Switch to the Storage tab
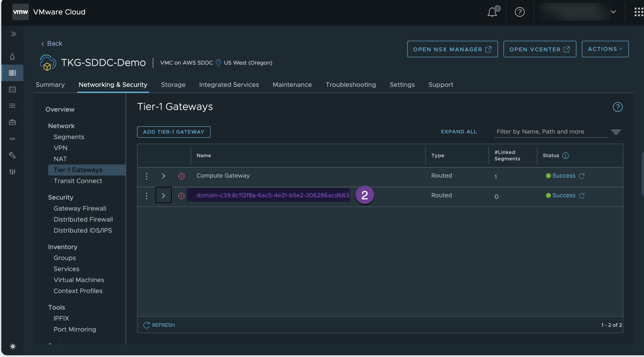This screenshot has width=644, height=357. (x=173, y=85)
